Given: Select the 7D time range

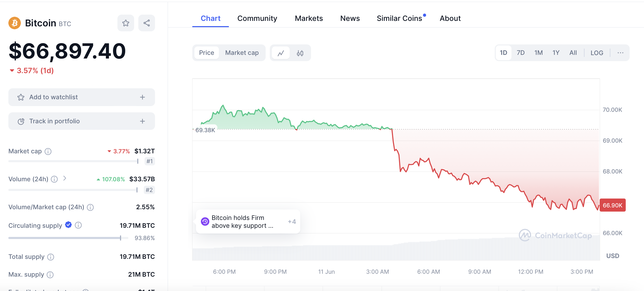Looking at the screenshot, I should [x=521, y=53].
